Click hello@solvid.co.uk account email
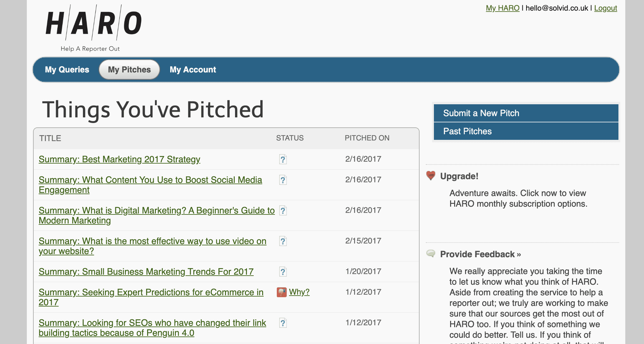 (x=557, y=8)
